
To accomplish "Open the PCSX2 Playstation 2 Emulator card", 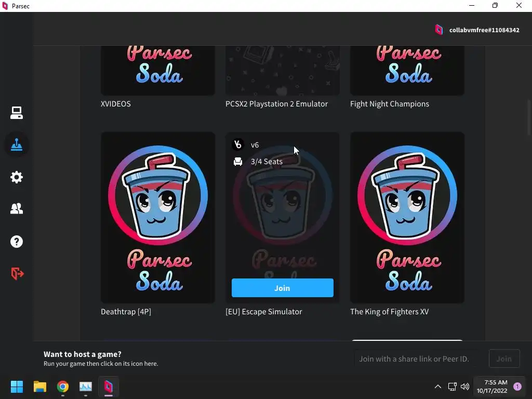I will point(282,71).
